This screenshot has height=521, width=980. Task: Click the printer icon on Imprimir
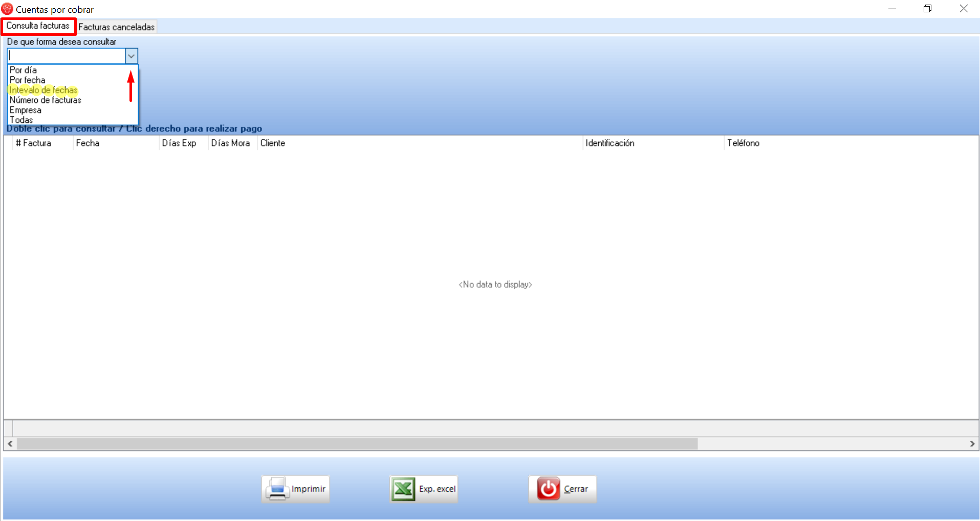277,489
